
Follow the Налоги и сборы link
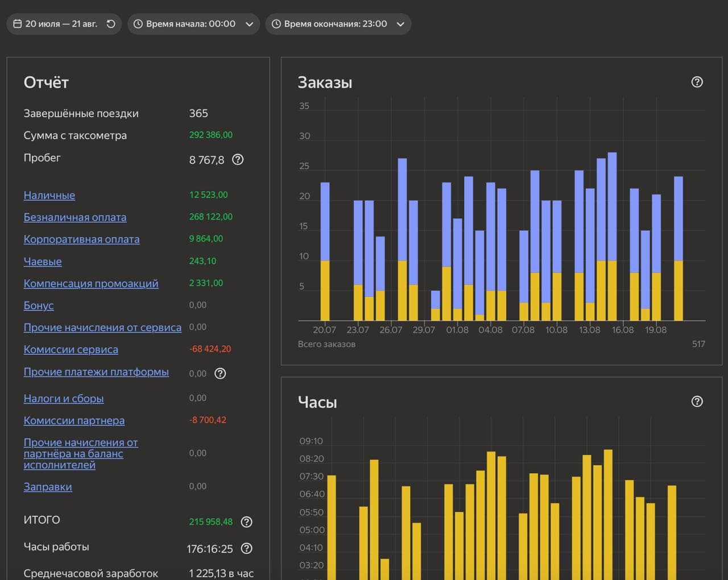click(x=64, y=399)
